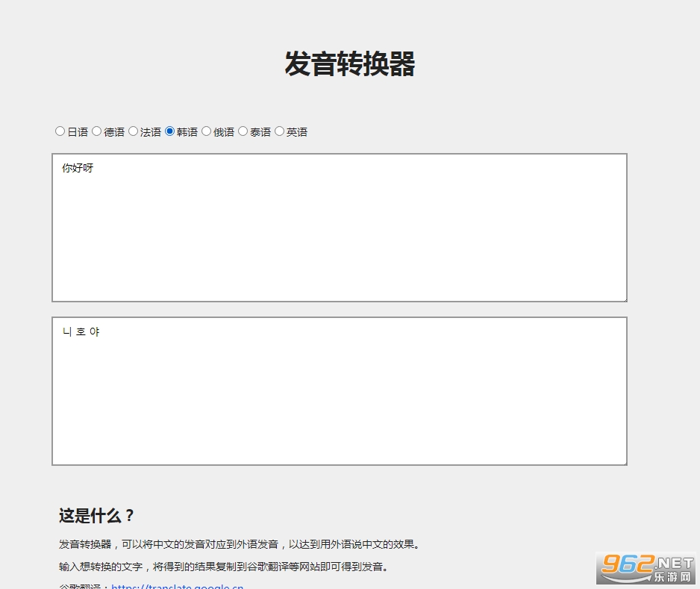Select the 英语 radio button

click(x=280, y=131)
